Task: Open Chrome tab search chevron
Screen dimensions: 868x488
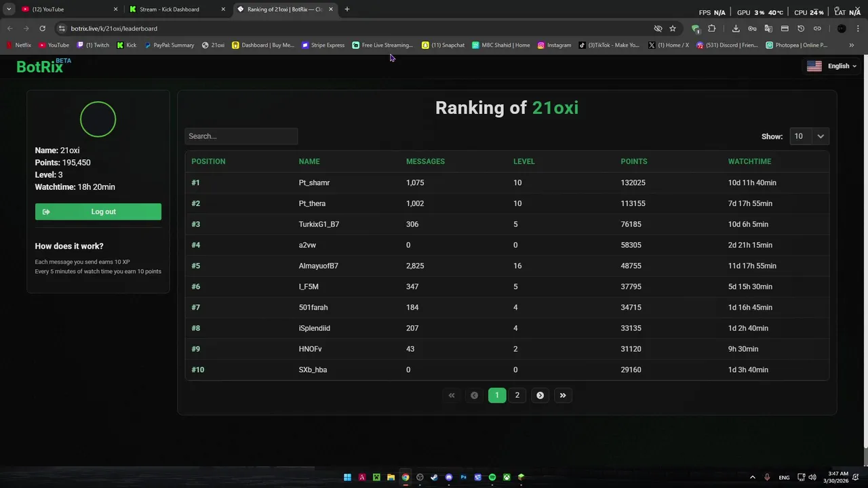Action: pos(9,9)
